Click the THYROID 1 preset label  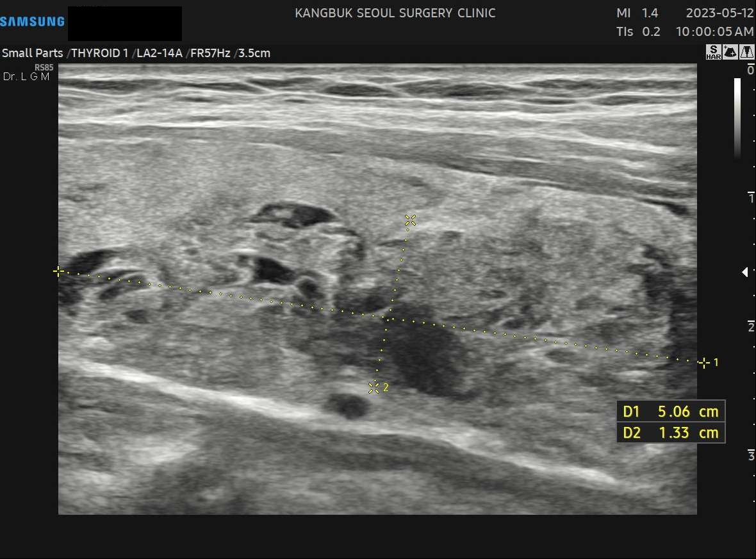coord(100,53)
